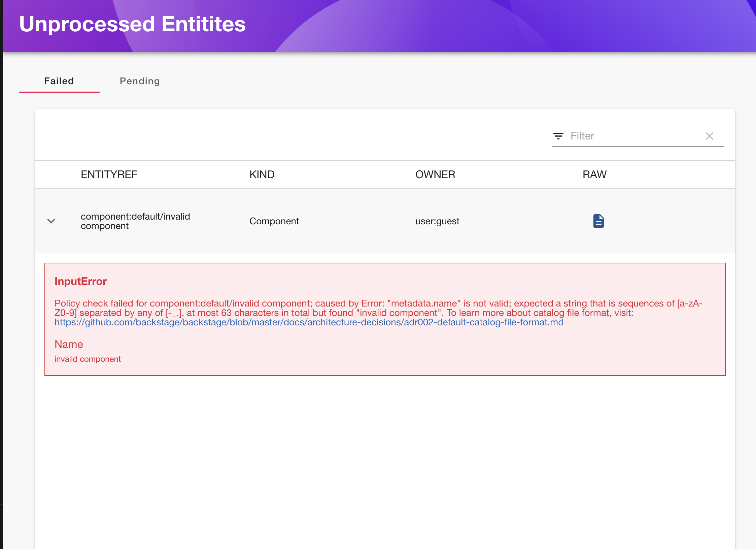Screen dimensions: 756x549
Task: Switch to the Pending tab
Action: point(140,81)
